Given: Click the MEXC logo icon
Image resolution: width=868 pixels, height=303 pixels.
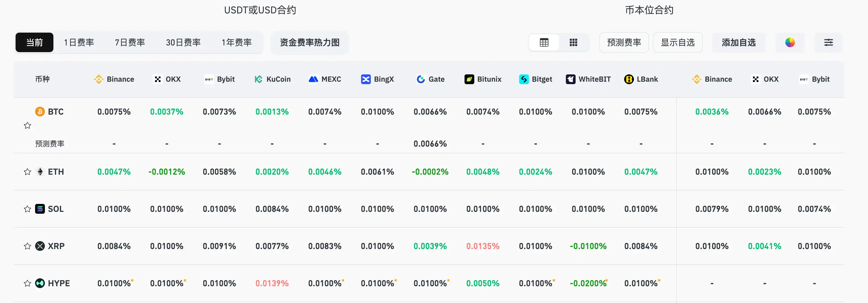Looking at the screenshot, I should point(313,79).
